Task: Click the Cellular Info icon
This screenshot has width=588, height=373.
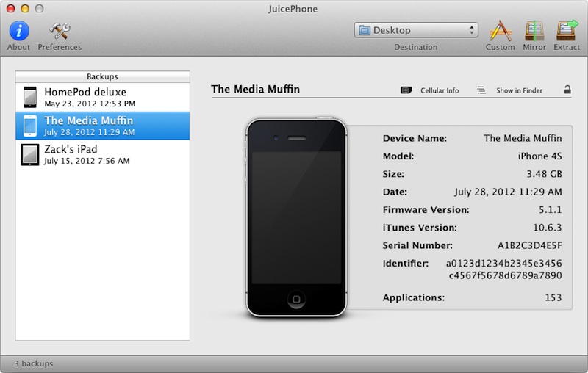Action: click(406, 90)
